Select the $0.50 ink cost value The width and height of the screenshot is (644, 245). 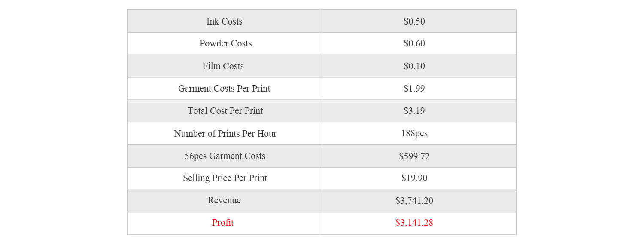[414, 21]
